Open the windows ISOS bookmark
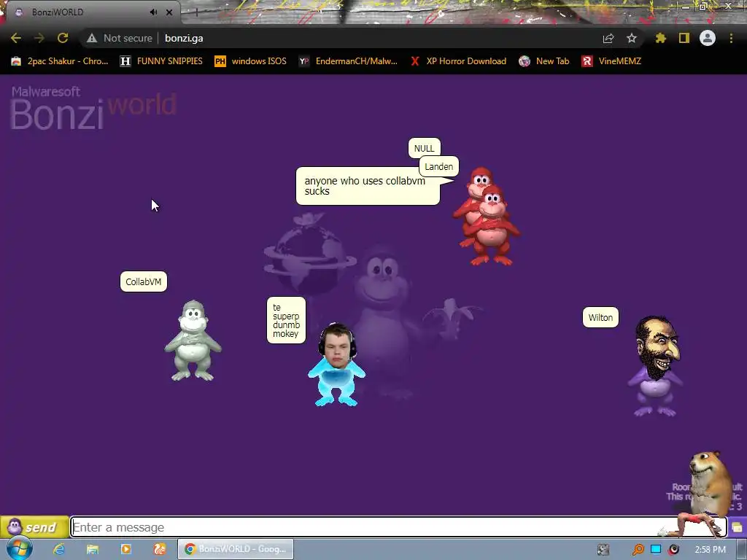This screenshot has height=560, width=747. point(250,61)
